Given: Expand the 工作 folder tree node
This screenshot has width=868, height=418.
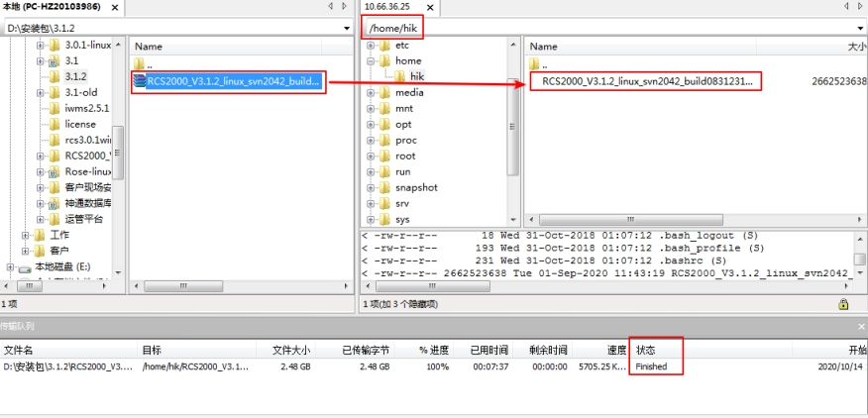Looking at the screenshot, I should pyautogui.click(x=26, y=235).
